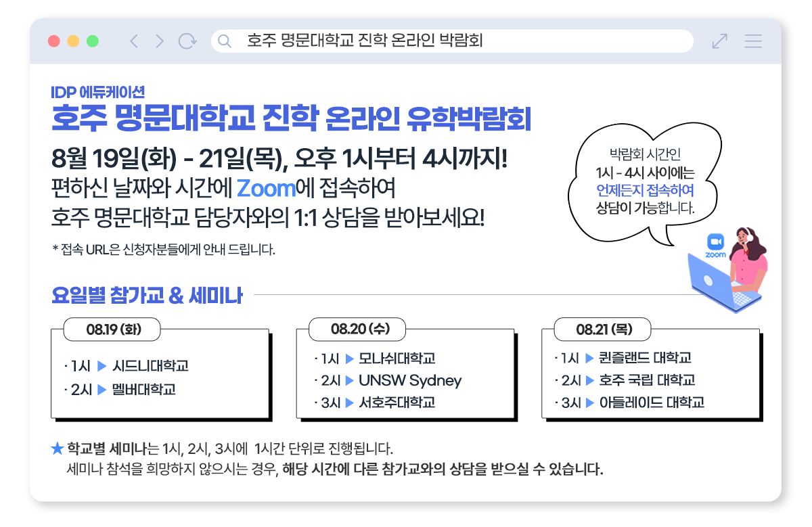Click the reload page icon
Image resolution: width=812 pixels, height=527 pixels.
[187, 41]
